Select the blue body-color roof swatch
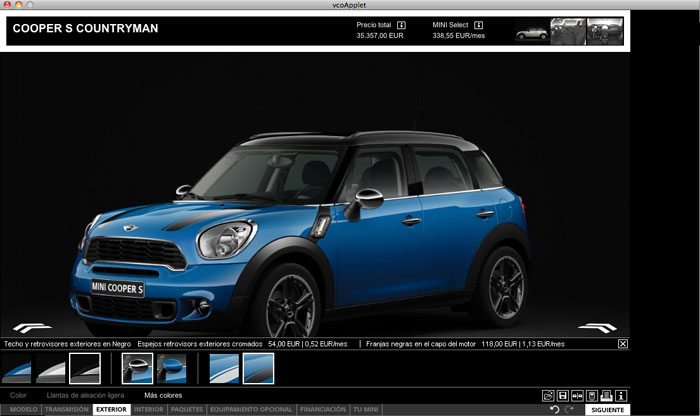 tap(17, 369)
